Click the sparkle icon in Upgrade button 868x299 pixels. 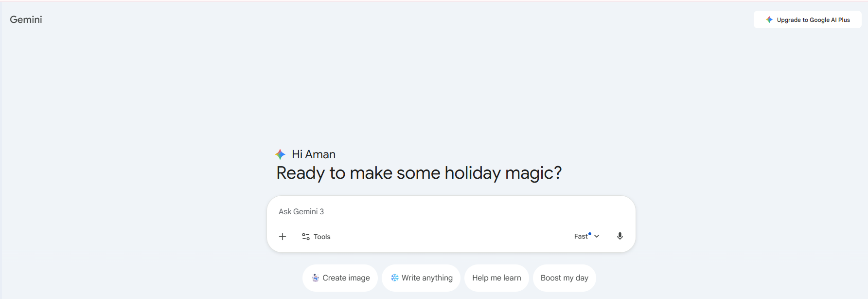click(769, 19)
